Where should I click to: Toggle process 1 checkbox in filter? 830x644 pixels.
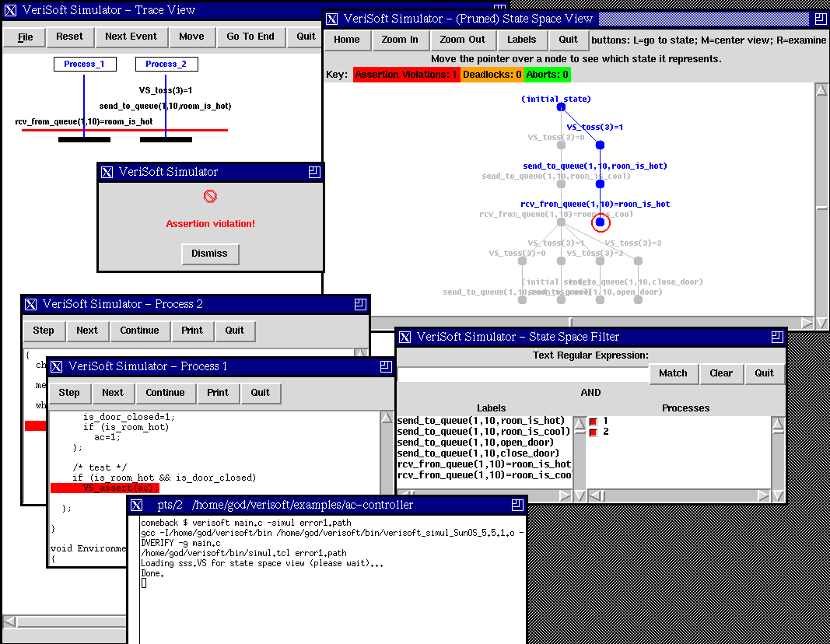593,422
